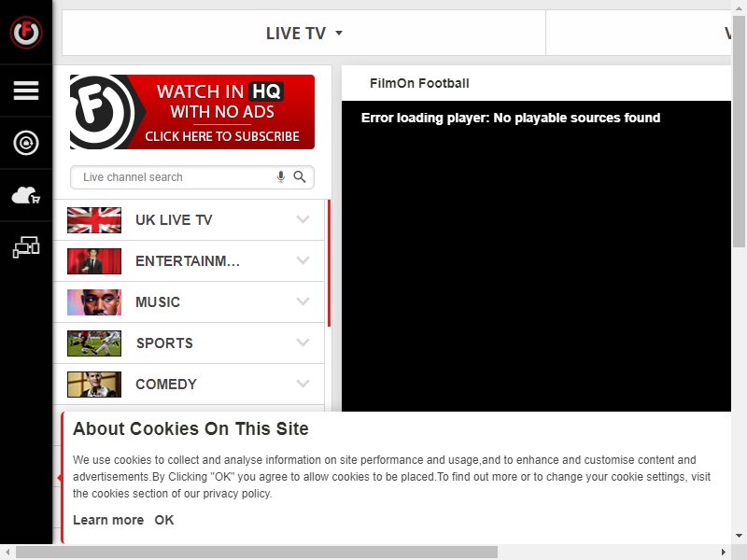Click the FilmOn logo icon
The height and width of the screenshot is (560, 747).
(26, 33)
